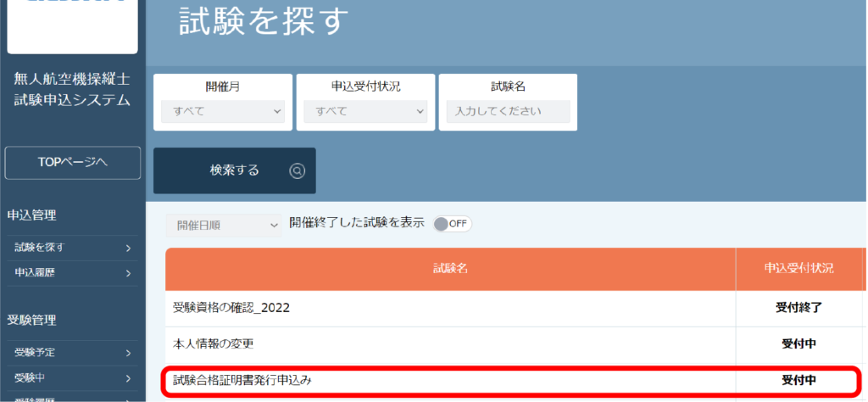Open 試験合格証明書発行申込み entry

pyautogui.click(x=242, y=380)
